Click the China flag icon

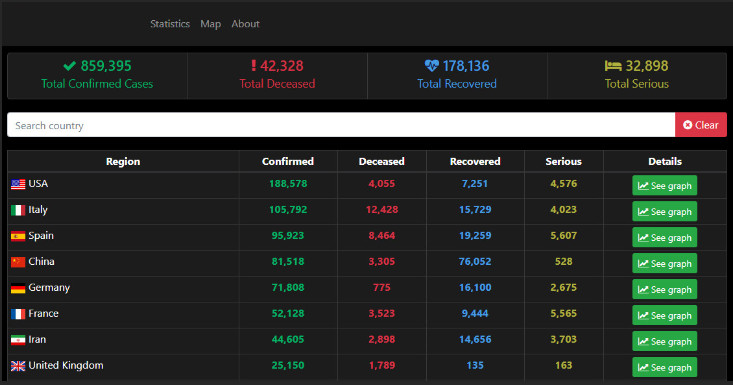[18, 262]
